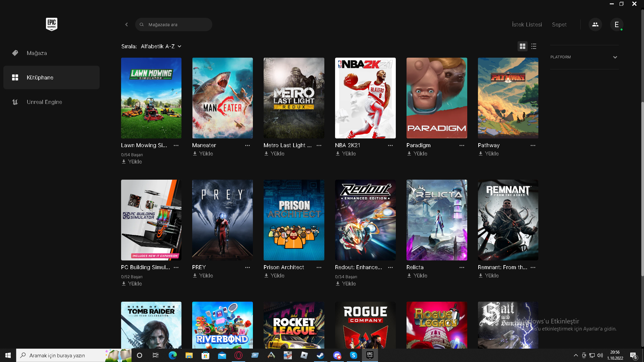The width and height of the screenshot is (644, 362).
Task: Open three-dot menu for Redout Enhanced Edition
Action: pyautogui.click(x=390, y=267)
